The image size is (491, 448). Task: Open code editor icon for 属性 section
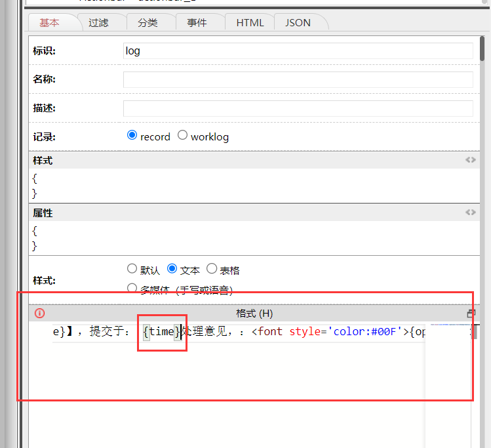[470, 213]
